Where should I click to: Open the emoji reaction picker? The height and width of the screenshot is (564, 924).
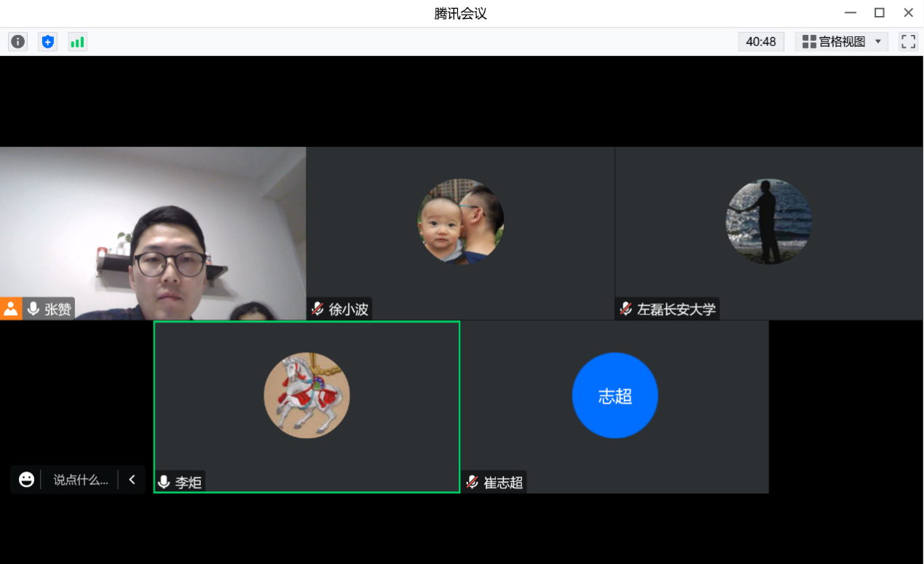(x=26, y=480)
